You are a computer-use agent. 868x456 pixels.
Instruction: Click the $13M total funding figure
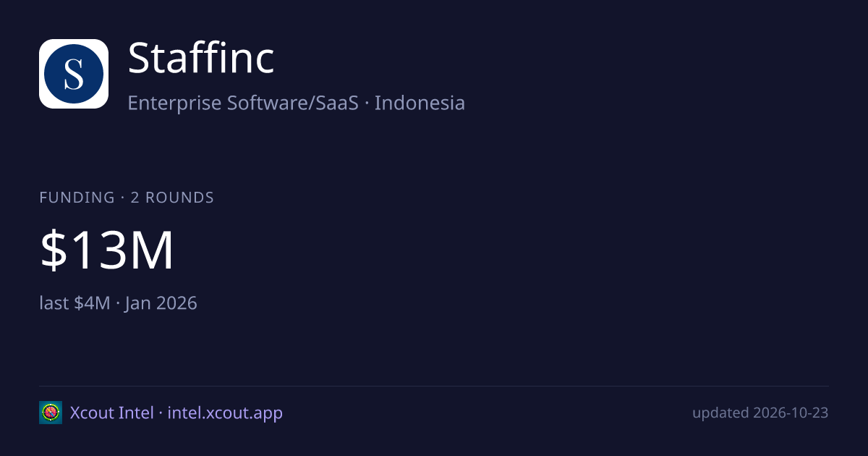(107, 250)
